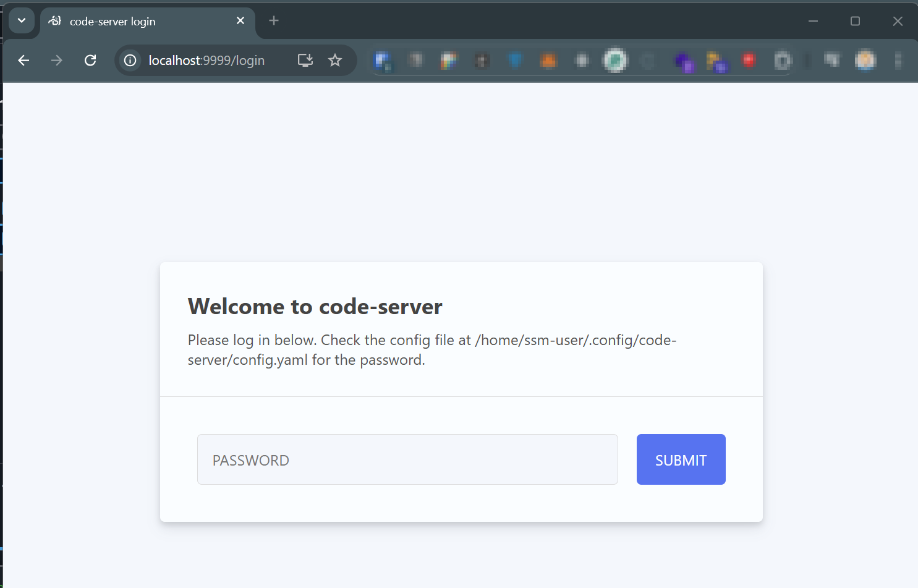The width and height of the screenshot is (918, 588).
Task: Click the SUBMIT button
Action: pyautogui.click(x=681, y=459)
